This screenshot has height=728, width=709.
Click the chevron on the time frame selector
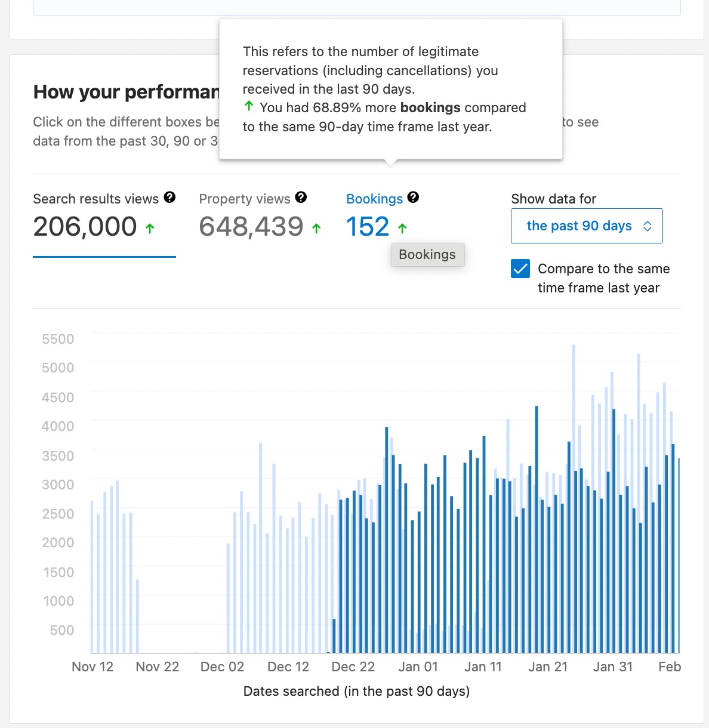click(648, 226)
